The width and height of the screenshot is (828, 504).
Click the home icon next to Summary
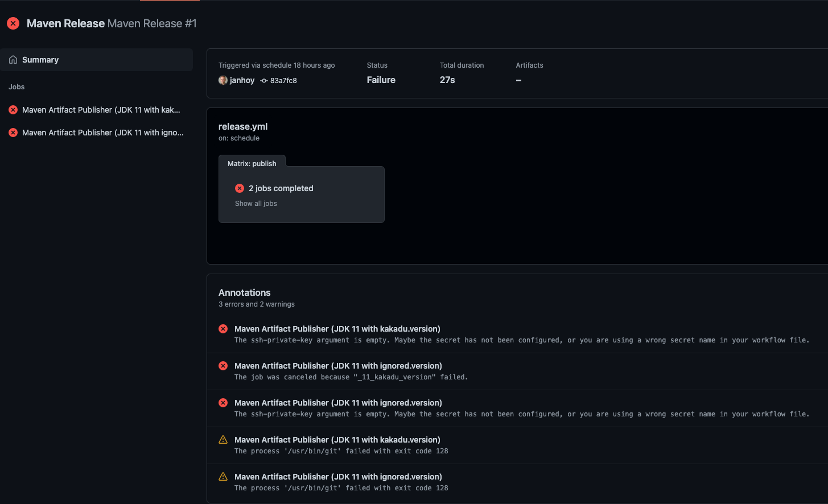pyautogui.click(x=12, y=59)
